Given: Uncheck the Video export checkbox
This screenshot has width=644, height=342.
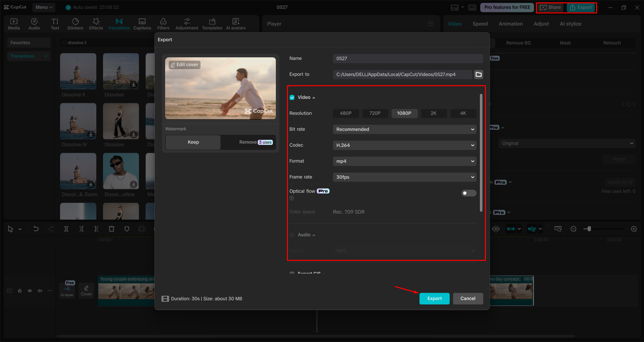Looking at the screenshot, I should pyautogui.click(x=292, y=97).
